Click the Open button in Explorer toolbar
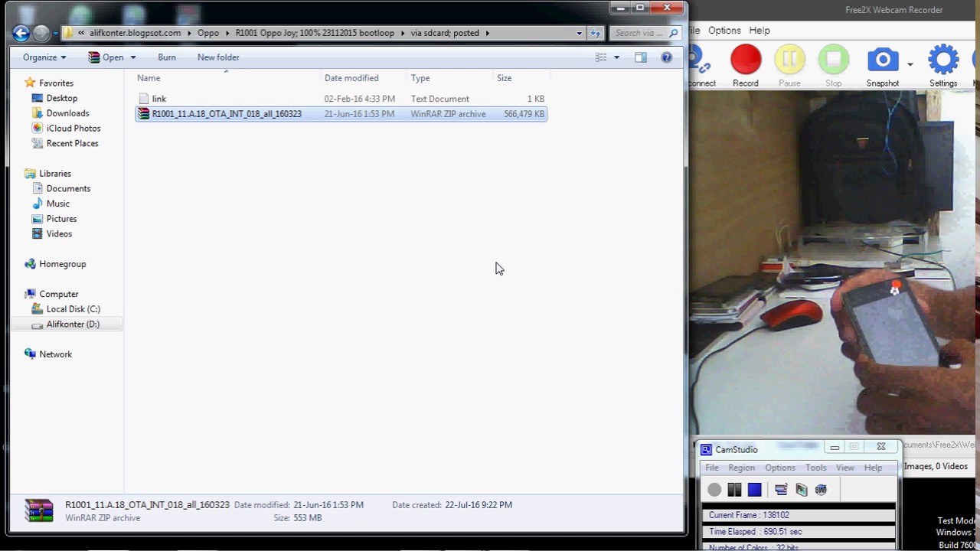Image resolution: width=980 pixels, height=551 pixels. [x=106, y=57]
